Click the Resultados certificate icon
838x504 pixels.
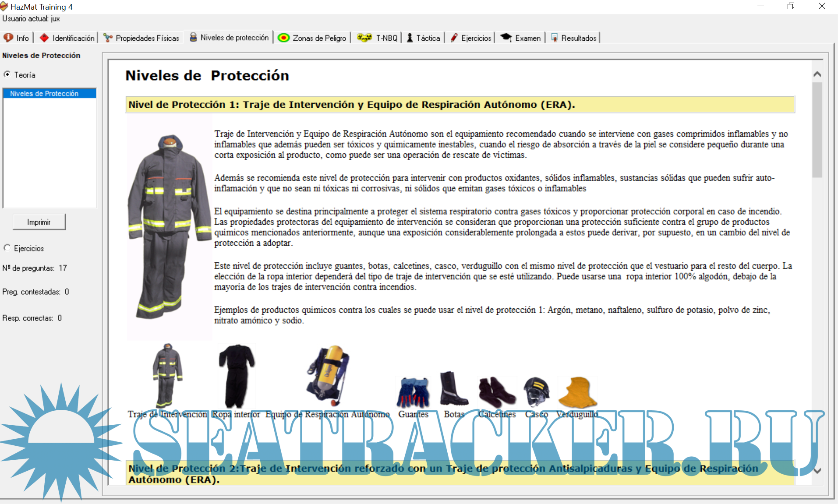tap(554, 38)
